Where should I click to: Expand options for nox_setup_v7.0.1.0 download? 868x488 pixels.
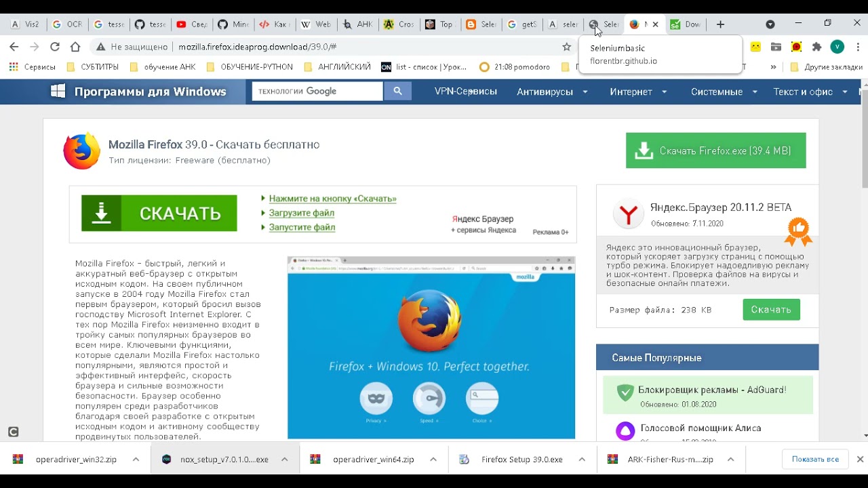[285, 460]
